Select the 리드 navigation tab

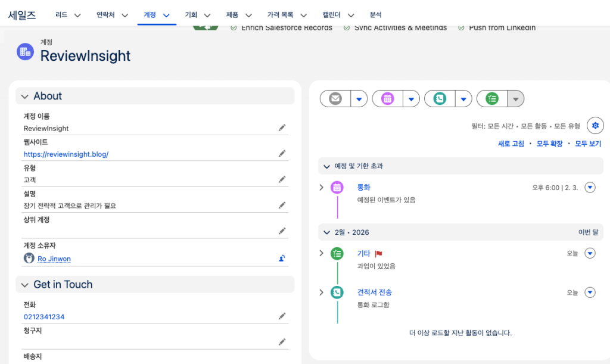61,15
